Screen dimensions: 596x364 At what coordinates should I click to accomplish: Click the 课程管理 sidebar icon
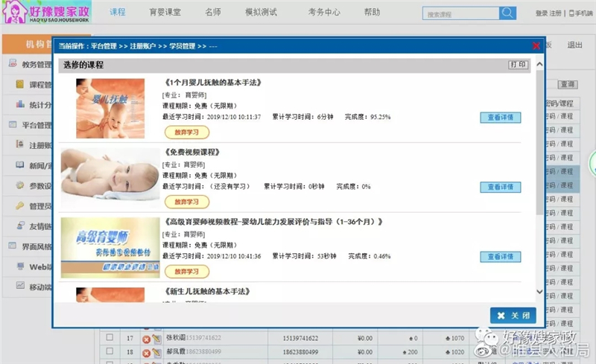[x=20, y=84]
